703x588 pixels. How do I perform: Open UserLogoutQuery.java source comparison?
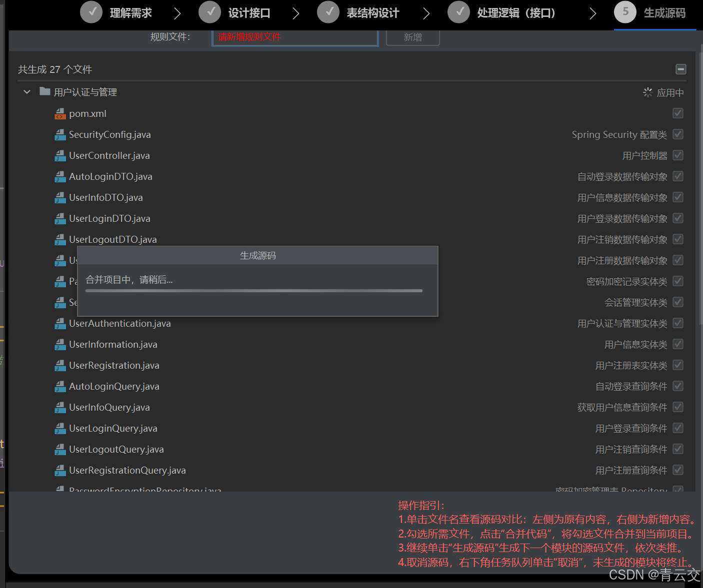pyautogui.click(x=116, y=450)
